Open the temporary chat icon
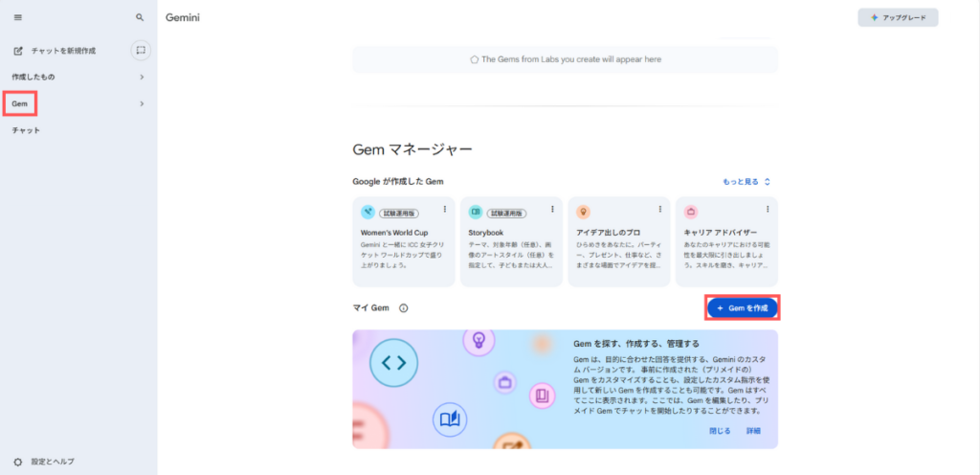Image resolution: width=980 pixels, height=475 pixels. click(141, 50)
